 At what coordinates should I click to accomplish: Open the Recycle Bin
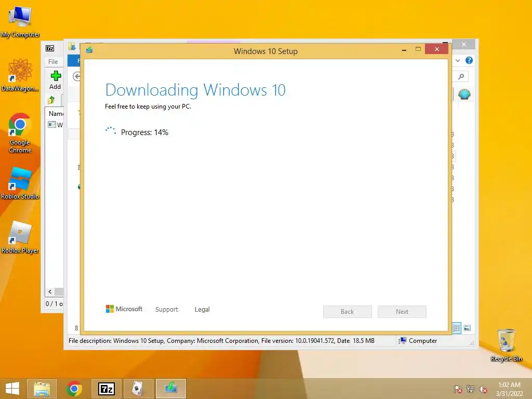click(x=506, y=345)
